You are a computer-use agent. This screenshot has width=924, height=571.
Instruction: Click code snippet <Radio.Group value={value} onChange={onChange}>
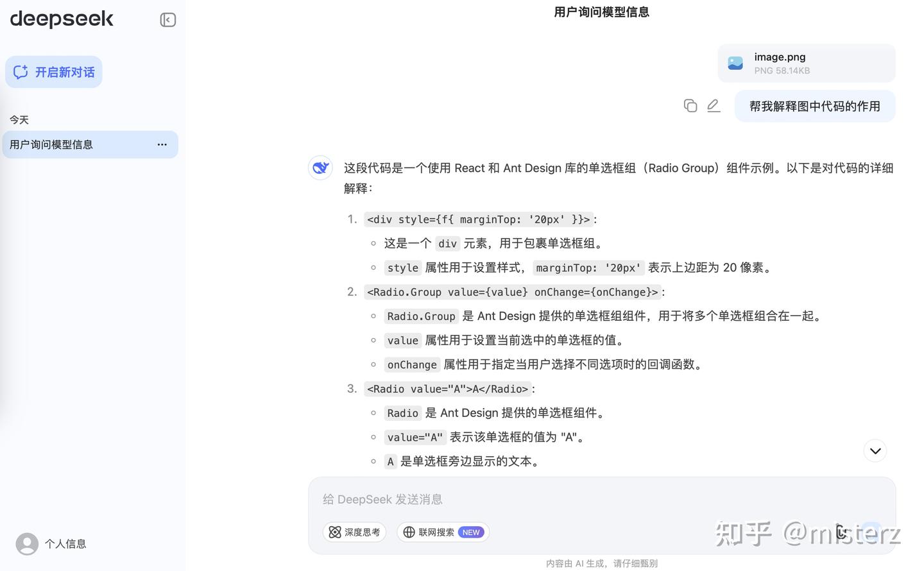(x=513, y=292)
